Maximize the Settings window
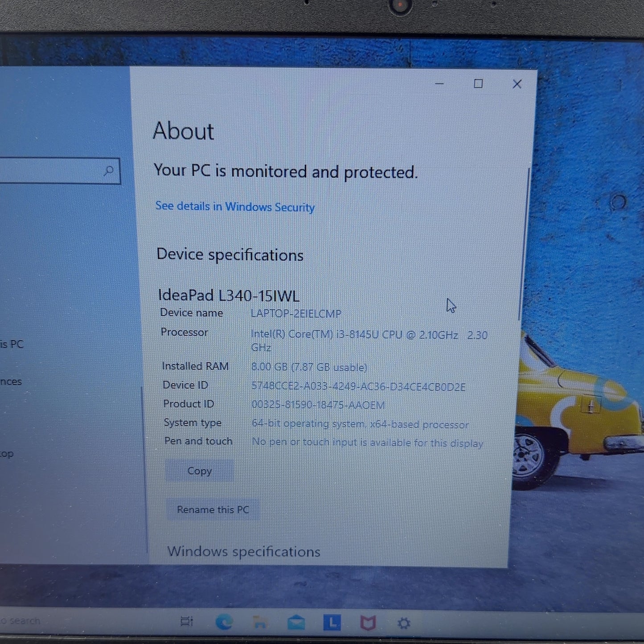 click(x=478, y=84)
